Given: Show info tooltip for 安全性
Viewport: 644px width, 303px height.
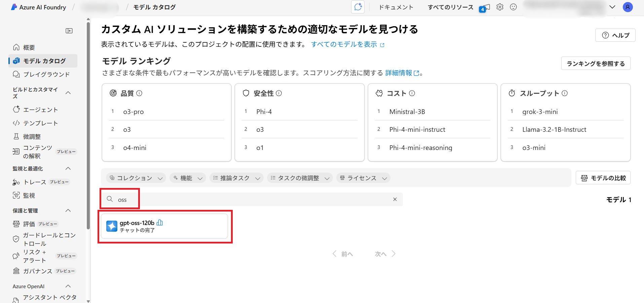Looking at the screenshot, I should click(279, 93).
